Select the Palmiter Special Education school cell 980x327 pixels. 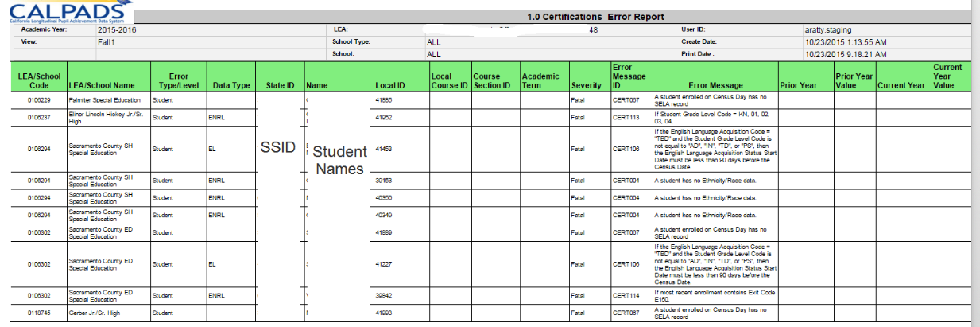(104, 100)
